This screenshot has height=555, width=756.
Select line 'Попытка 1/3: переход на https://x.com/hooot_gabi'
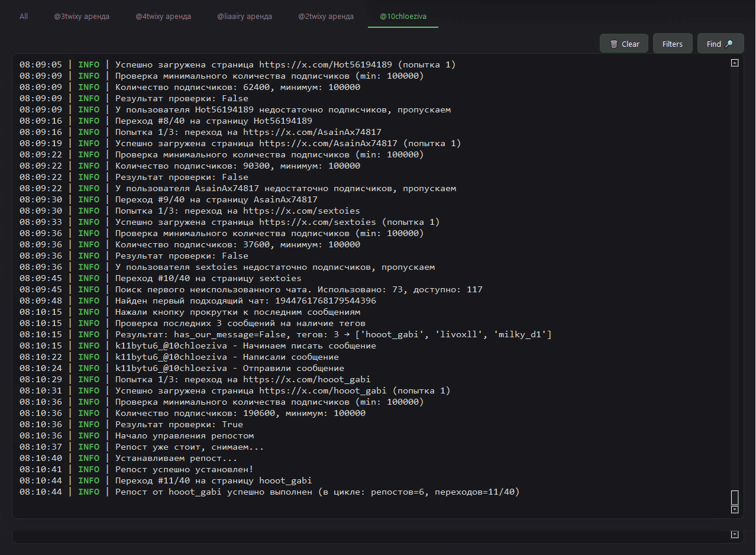point(195,379)
